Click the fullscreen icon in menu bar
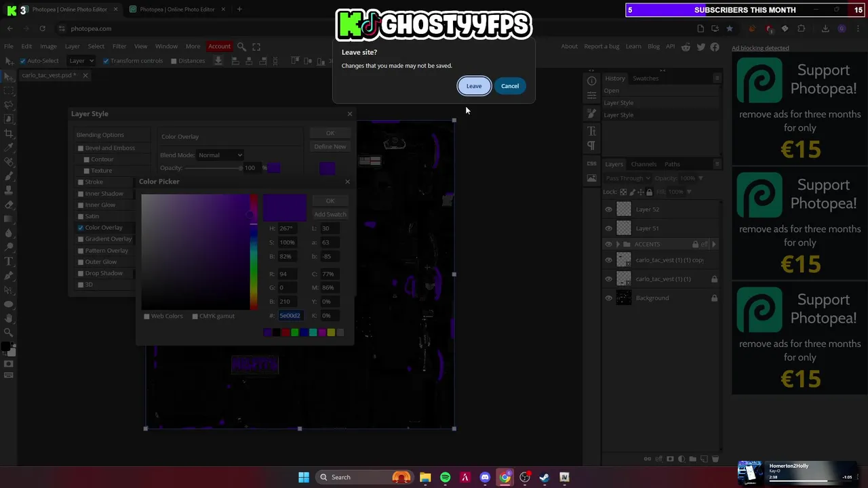This screenshot has width=868, height=488. pyautogui.click(x=256, y=47)
